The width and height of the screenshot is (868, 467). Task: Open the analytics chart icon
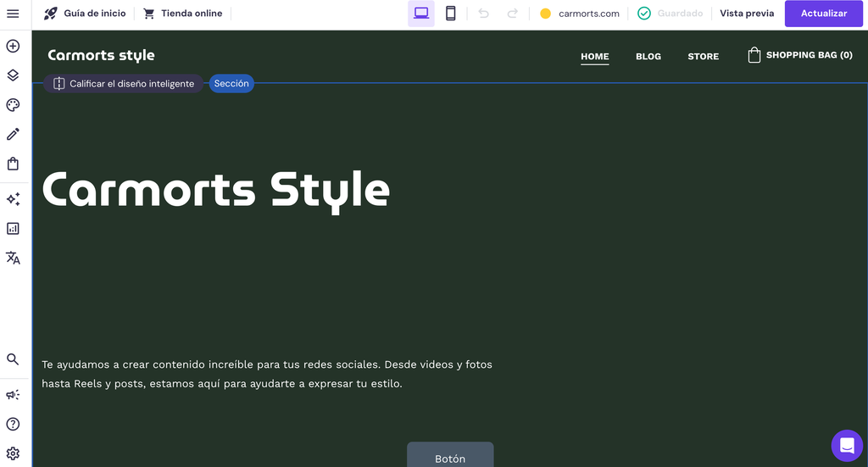(13, 229)
